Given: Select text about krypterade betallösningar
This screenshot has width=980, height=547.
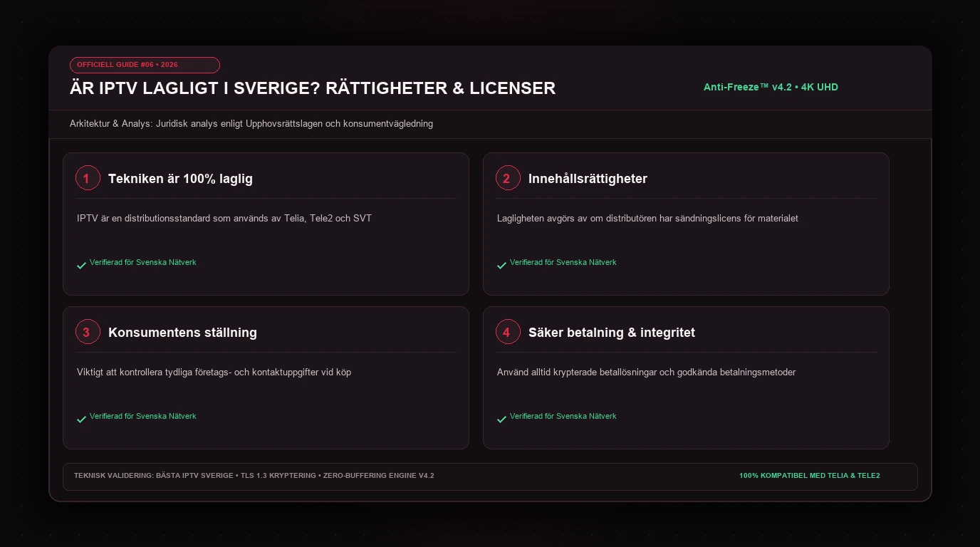Looking at the screenshot, I should point(646,372).
